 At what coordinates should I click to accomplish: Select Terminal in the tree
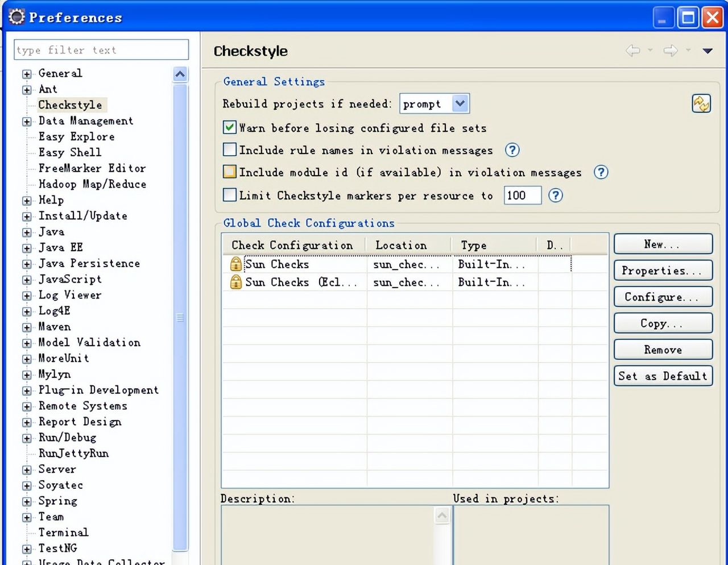(63, 533)
